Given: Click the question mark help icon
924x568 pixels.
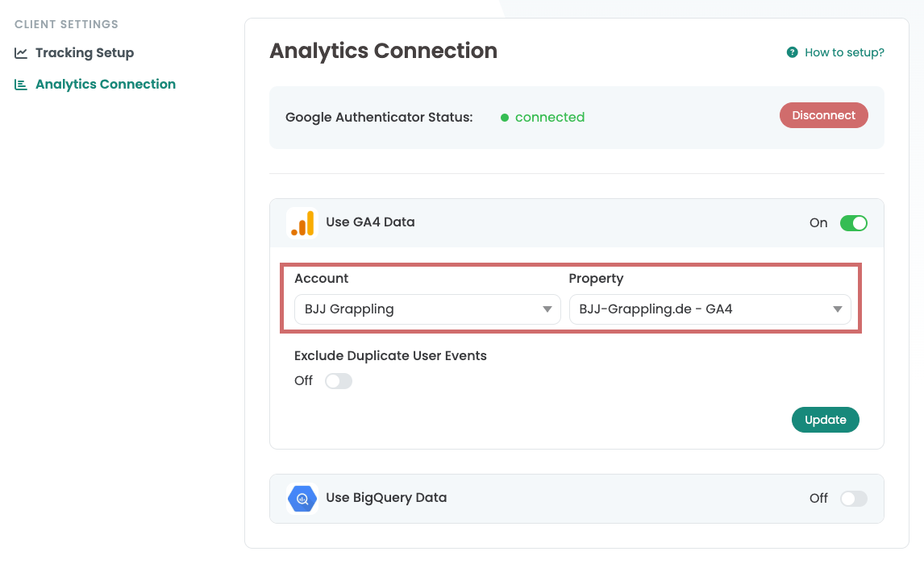Looking at the screenshot, I should tap(792, 52).
